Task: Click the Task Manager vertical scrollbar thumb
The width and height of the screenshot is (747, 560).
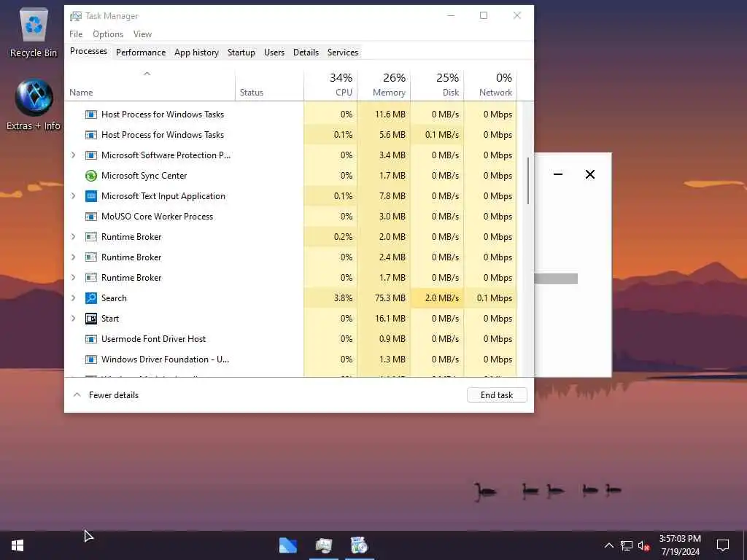Action: coord(528,181)
